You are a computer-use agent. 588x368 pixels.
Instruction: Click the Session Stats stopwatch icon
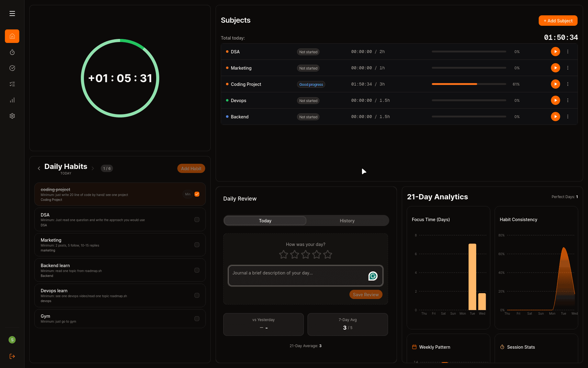pos(502,347)
